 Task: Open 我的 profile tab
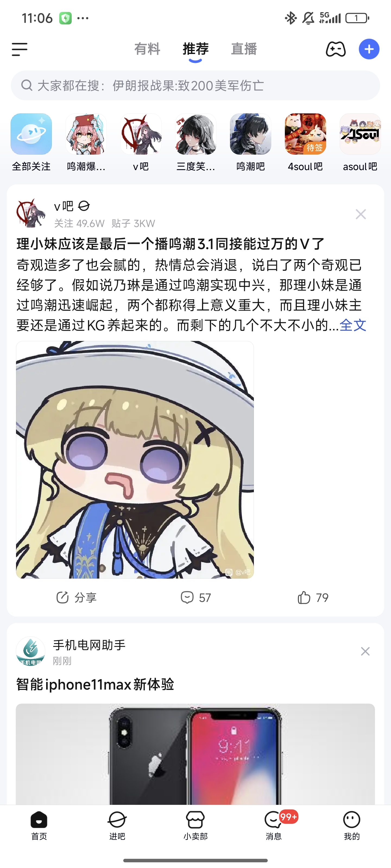pyautogui.click(x=352, y=825)
